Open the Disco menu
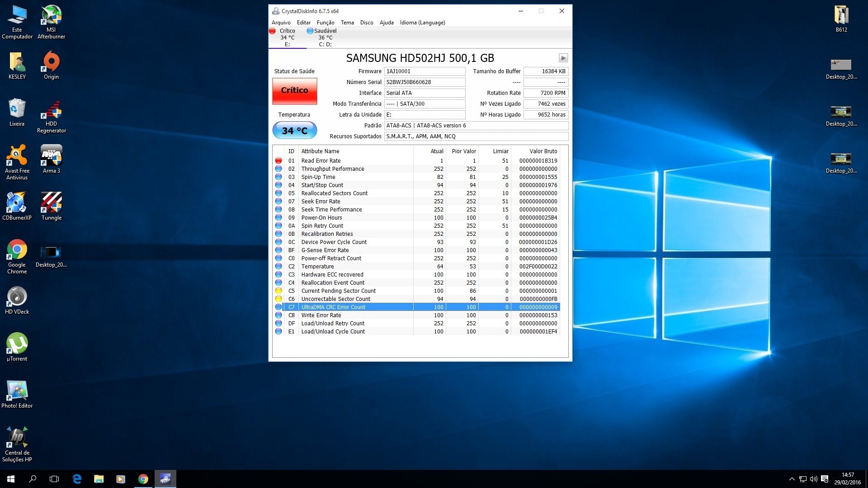Screen dimensions: 868x488 click(x=367, y=23)
